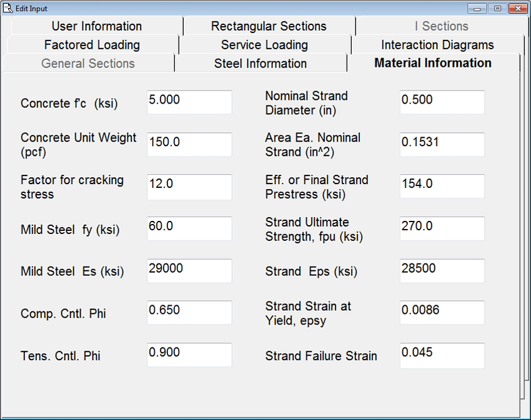Go to the Interaction Diagrams tab
531x420 pixels.
click(437, 45)
